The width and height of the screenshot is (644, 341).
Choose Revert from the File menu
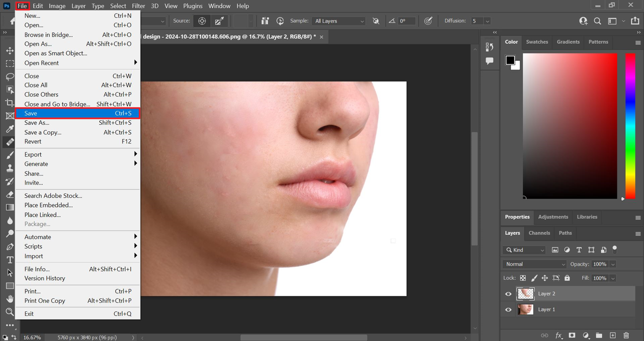(x=33, y=141)
